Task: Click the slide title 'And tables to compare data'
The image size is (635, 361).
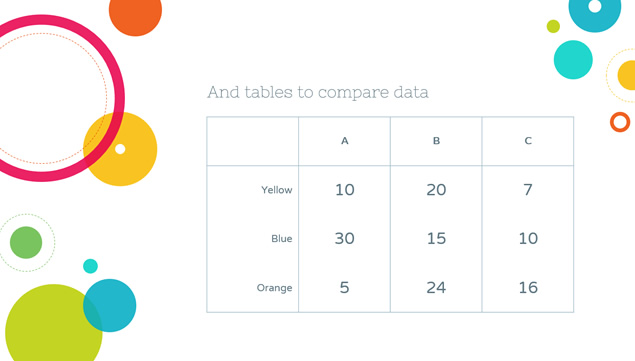Action: (x=318, y=92)
